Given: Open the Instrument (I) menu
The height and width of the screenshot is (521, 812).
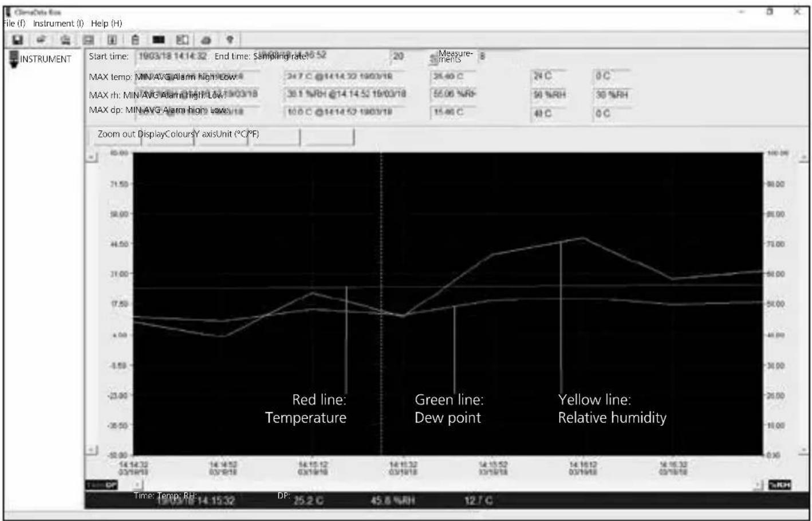Looking at the screenshot, I should (58, 23).
